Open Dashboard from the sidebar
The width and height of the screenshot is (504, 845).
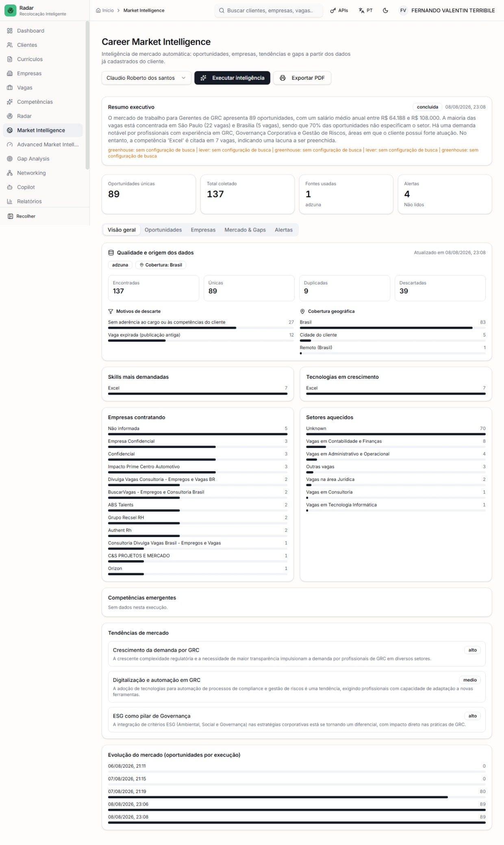point(43,31)
